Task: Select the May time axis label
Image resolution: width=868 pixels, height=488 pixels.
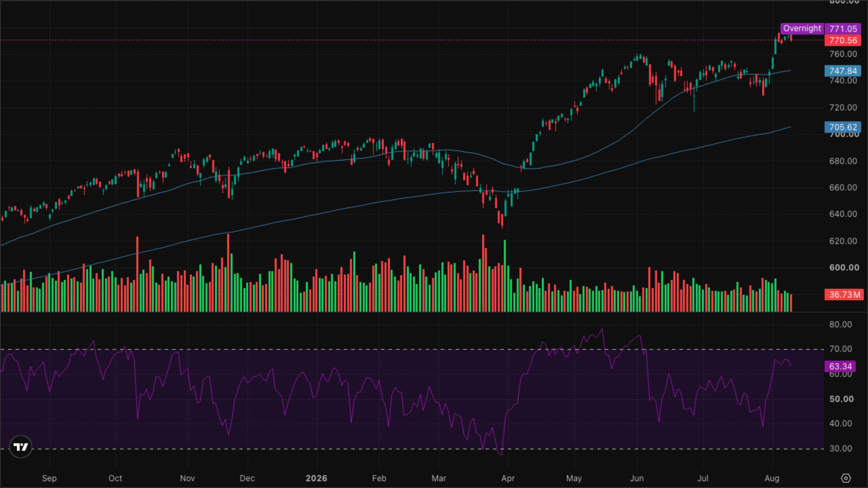Action: point(574,479)
